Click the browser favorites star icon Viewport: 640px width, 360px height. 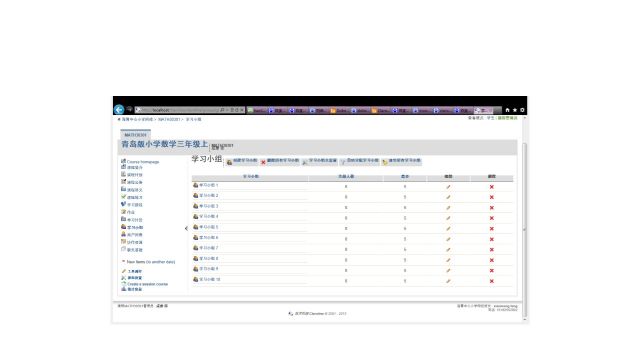point(515,110)
